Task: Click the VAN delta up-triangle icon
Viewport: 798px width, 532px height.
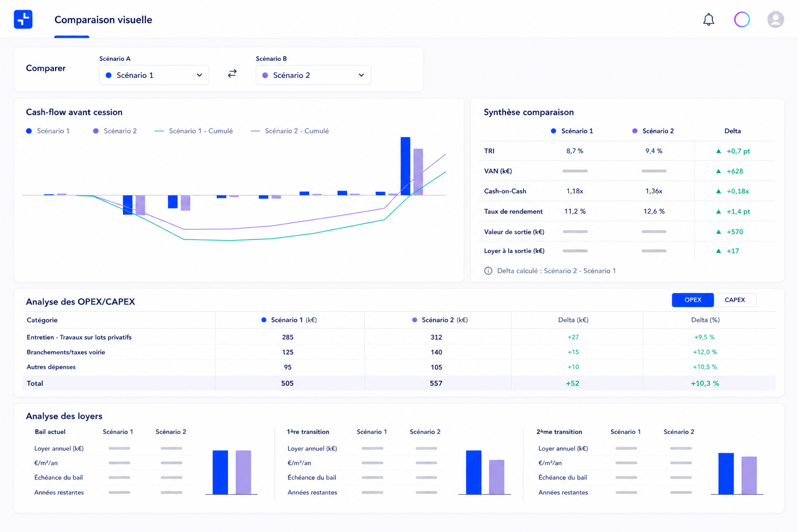Action: point(719,171)
